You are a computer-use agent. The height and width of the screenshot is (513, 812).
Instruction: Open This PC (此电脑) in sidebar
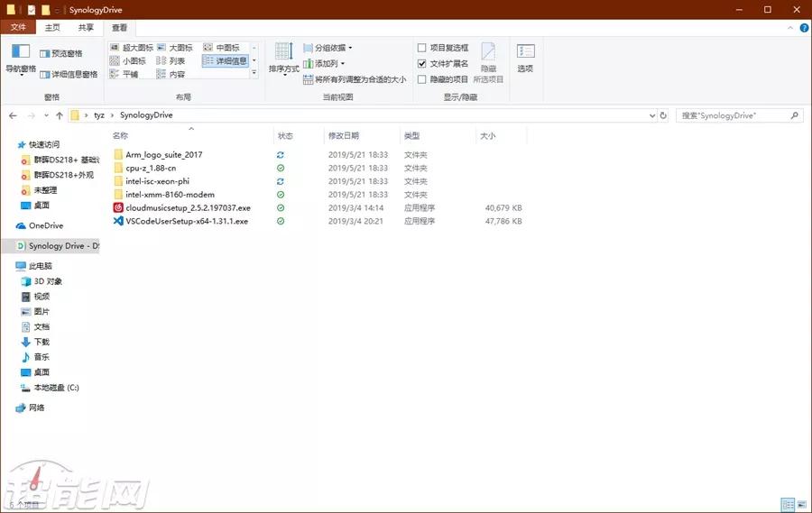click(34, 266)
